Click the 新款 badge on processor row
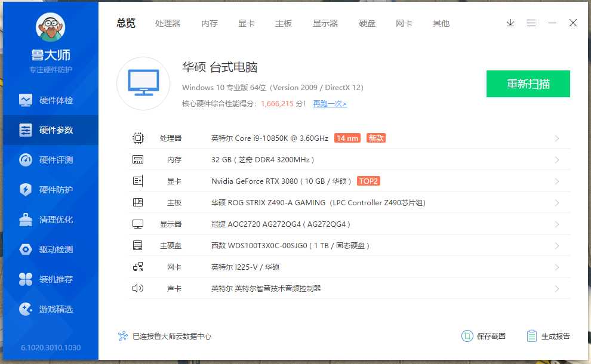591x364 pixels. 375,138
